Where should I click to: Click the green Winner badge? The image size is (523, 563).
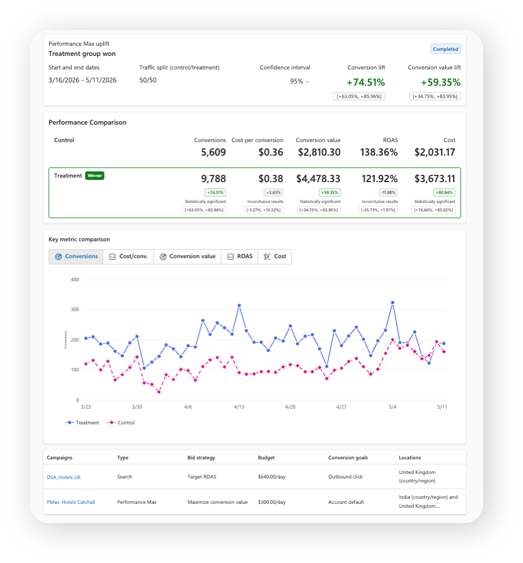point(95,176)
